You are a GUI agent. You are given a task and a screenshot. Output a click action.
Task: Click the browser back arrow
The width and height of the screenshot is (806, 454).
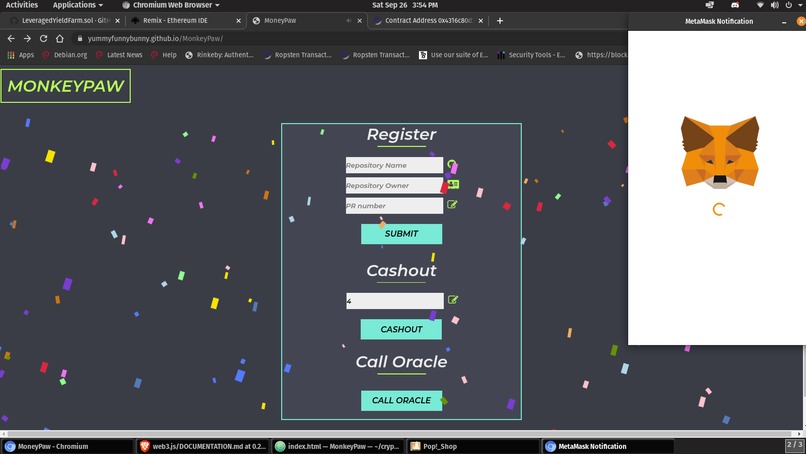coord(11,39)
